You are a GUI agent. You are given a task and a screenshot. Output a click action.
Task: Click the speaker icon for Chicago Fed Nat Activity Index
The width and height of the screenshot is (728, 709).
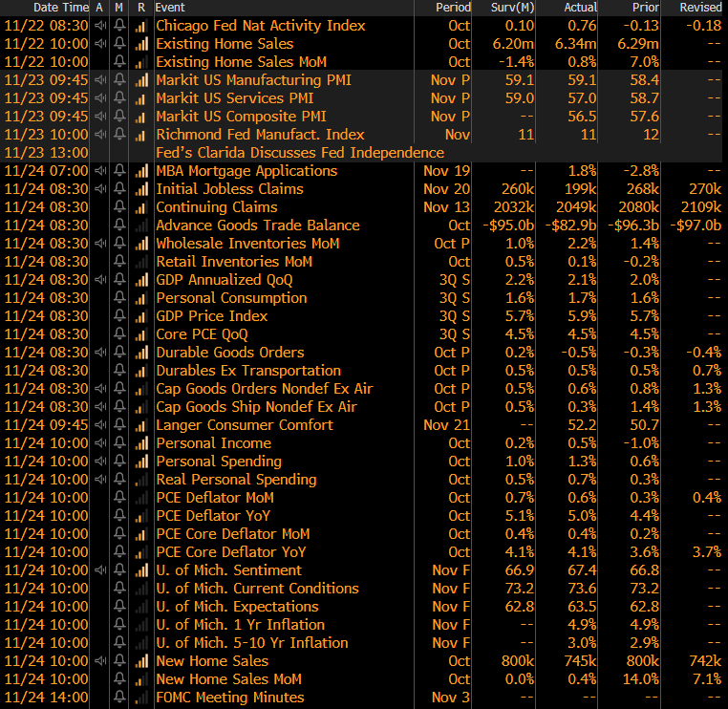click(99, 26)
